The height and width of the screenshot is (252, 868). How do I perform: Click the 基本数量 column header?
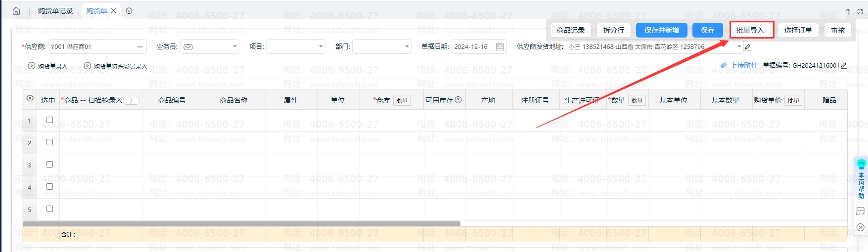click(x=726, y=100)
